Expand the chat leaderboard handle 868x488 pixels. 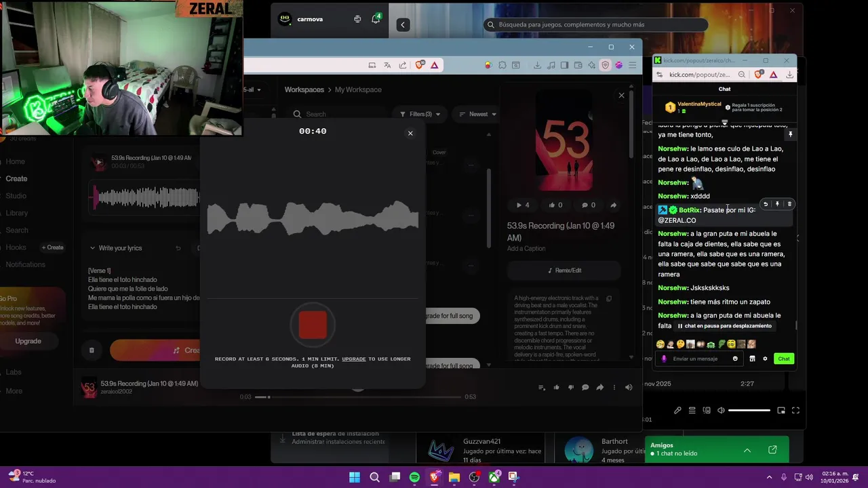[x=724, y=123]
